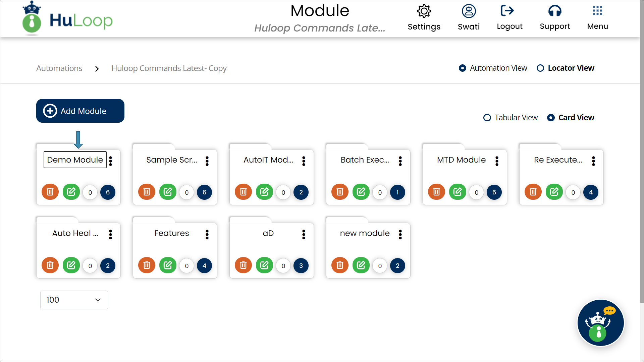Open Settings gear in header

(424, 11)
